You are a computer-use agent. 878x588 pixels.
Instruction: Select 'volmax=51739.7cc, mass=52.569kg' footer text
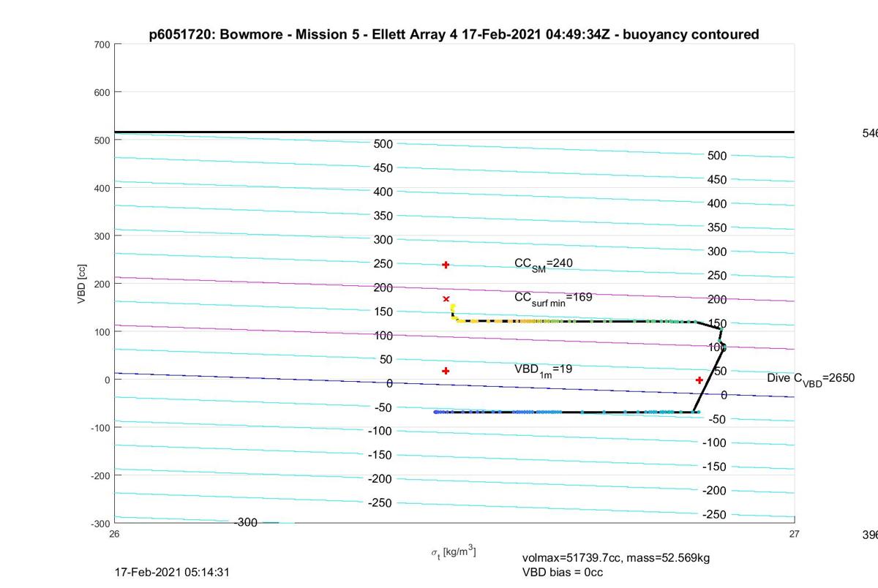click(x=616, y=558)
